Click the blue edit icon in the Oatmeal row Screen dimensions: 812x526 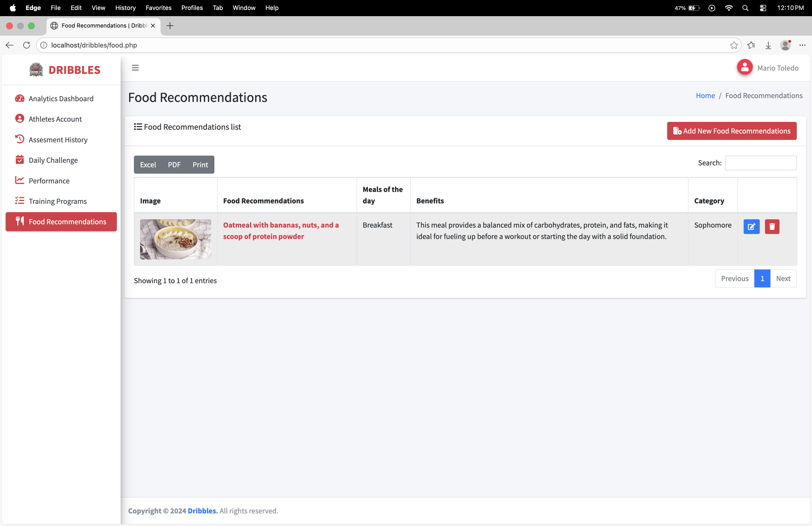pos(751,227)
